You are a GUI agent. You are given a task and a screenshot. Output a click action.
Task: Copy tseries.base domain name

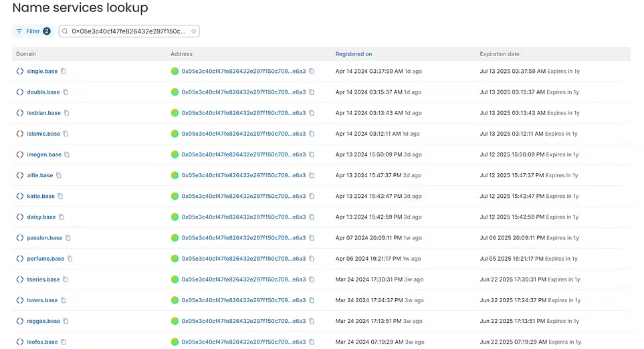(66, 279)
